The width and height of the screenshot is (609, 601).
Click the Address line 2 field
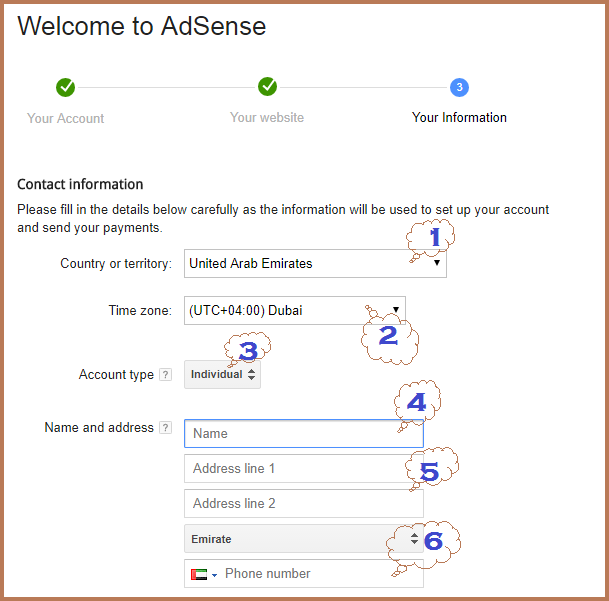[x=304, y=504]
